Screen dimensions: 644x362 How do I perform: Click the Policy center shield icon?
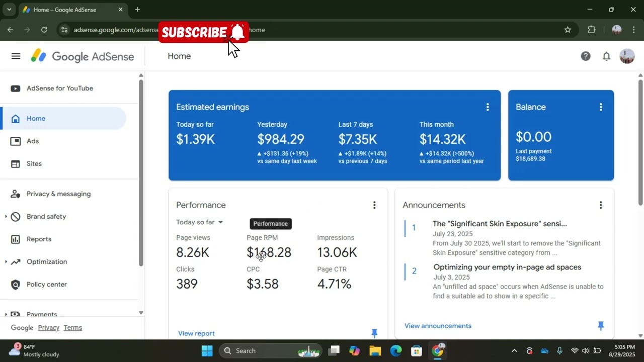[16, 285]
